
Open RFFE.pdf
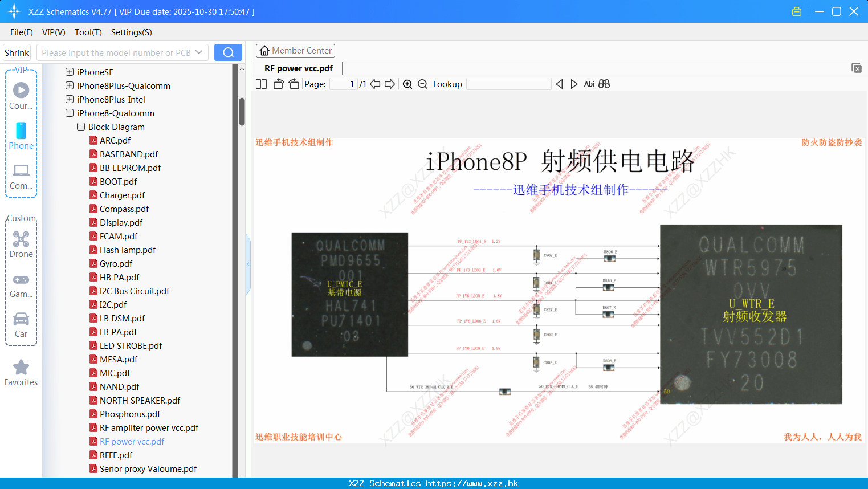coord(116,455)
